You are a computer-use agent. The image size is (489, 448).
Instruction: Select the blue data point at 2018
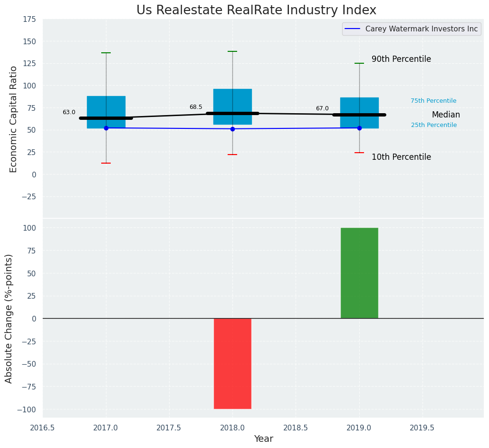click(x=232, y=129)
